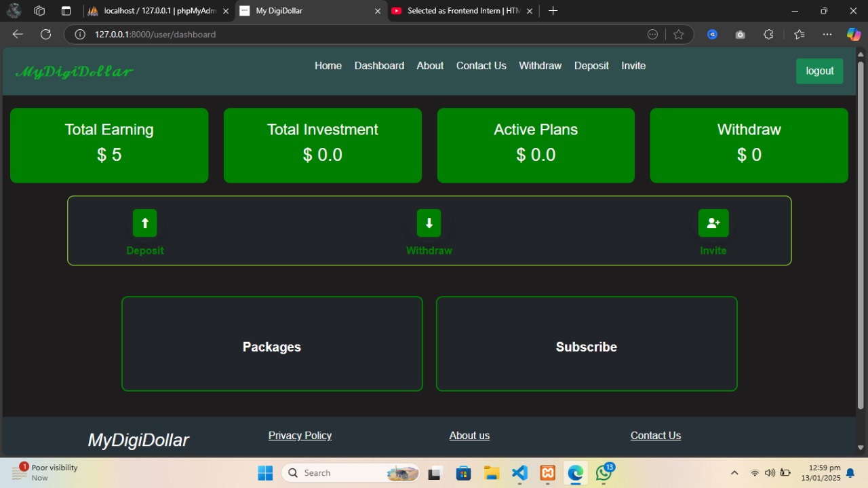The image size is (868, 488).
Task: Open the Favorites list icon in toolbar
Action: point(799,35)
